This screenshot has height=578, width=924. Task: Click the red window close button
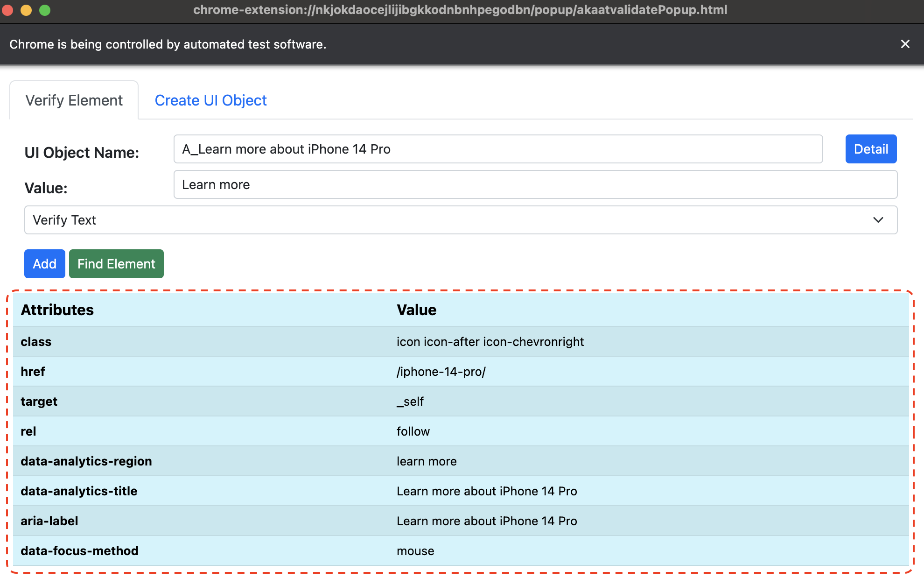(7, 10)
